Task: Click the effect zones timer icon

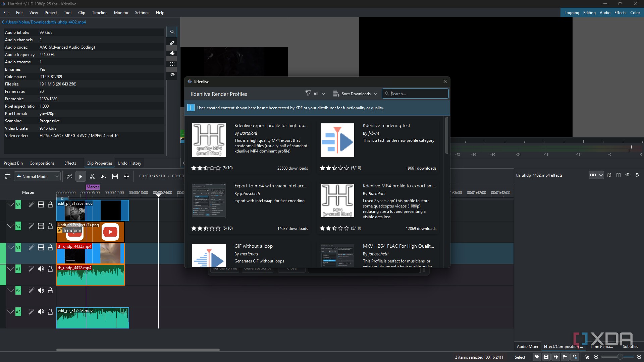Action: (x=637, y=175)
